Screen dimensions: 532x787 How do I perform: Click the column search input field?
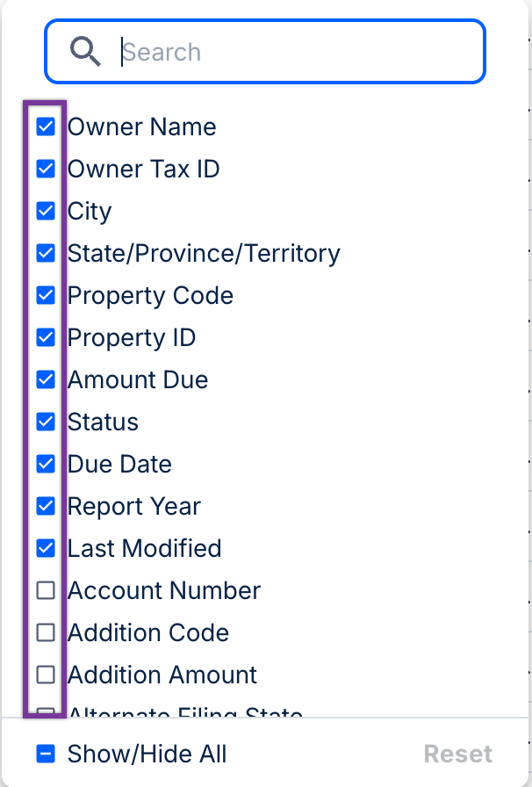pos(298,53)
